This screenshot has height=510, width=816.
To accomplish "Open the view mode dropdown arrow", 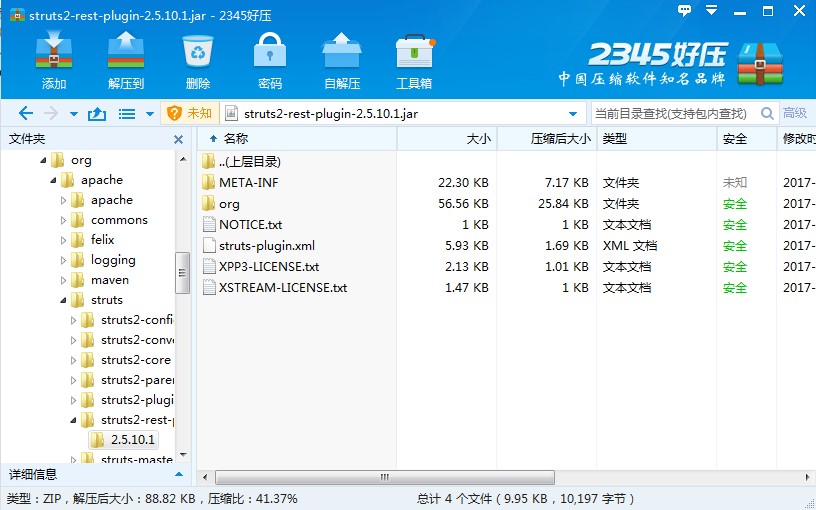I will 150,114.
